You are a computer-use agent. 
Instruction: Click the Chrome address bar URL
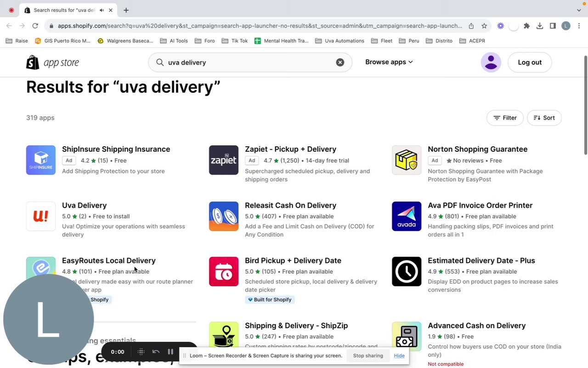tap(260, 26)
